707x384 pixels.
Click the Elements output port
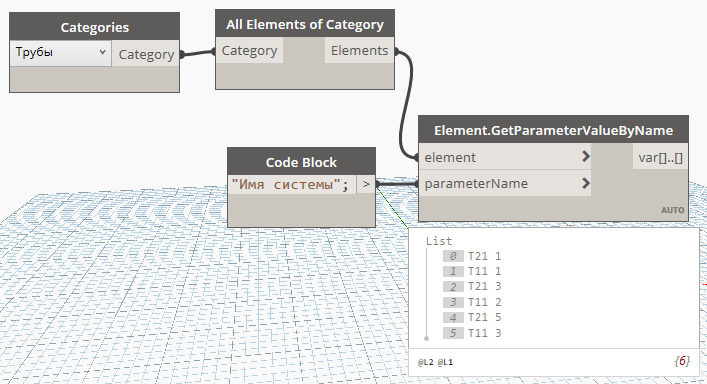[359, 50]
